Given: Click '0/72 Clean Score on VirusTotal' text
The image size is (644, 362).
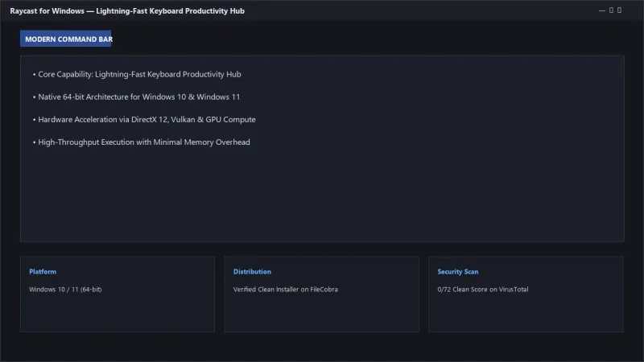Looking at the screenshot, I should [483, 290].
